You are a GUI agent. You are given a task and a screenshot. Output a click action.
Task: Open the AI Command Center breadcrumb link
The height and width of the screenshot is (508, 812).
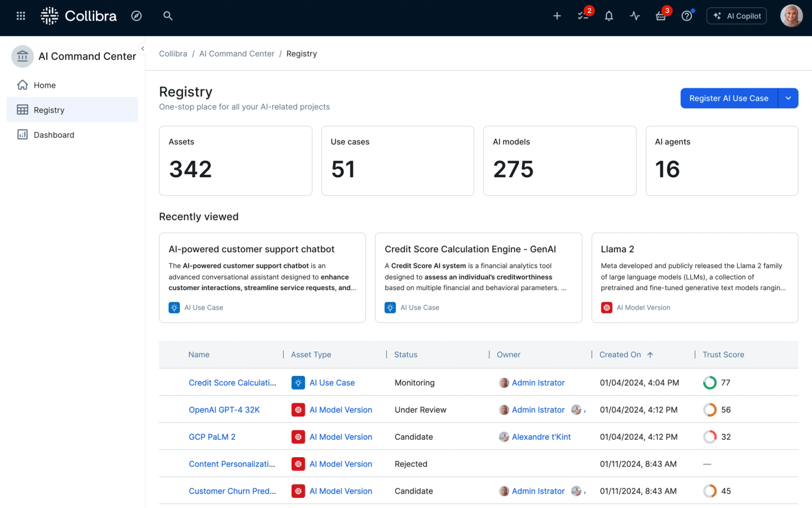point(237,54)
